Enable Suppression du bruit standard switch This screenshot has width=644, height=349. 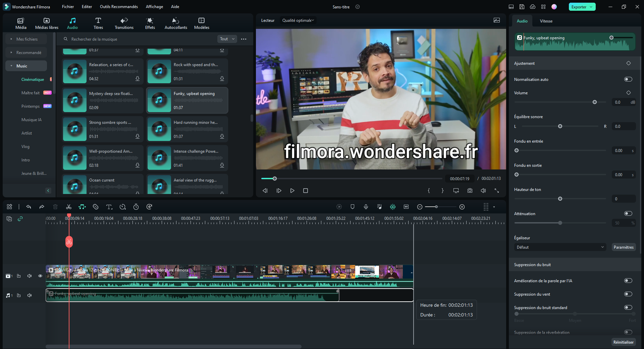pyautogui.click(x=628, y=307)
